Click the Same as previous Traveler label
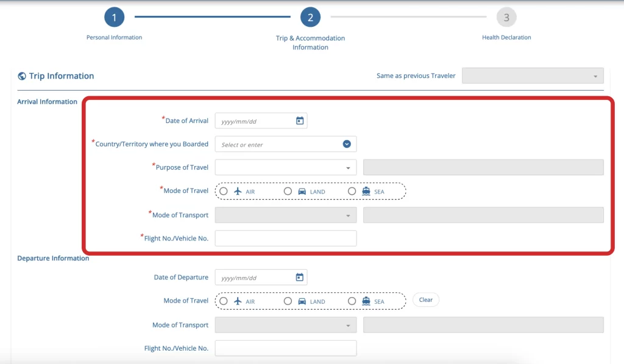Viewport: 624px width, 364px height. tap(416, 75)
